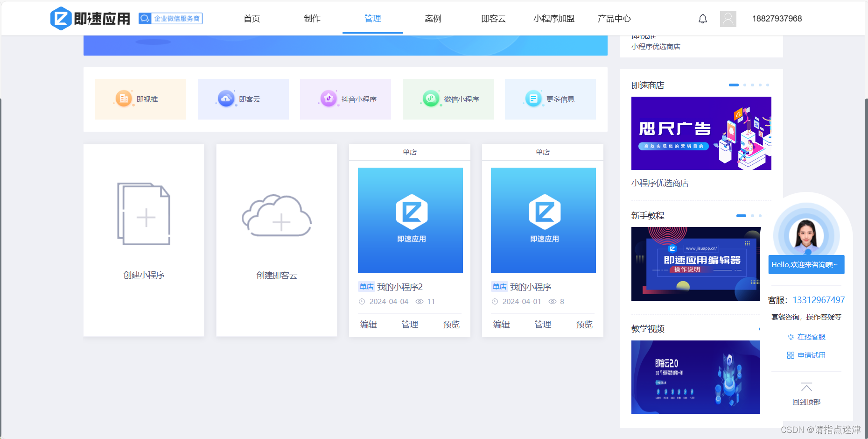Open the 咫尺广告 banner image
This screenshot has width=868, height=439.
[x=701, y=133]
